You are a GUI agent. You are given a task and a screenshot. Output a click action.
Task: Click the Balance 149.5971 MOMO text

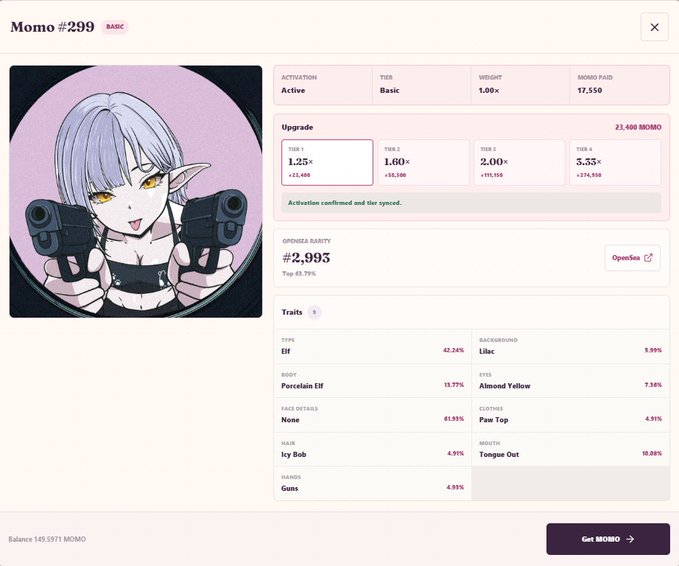[x=47, y=539]
